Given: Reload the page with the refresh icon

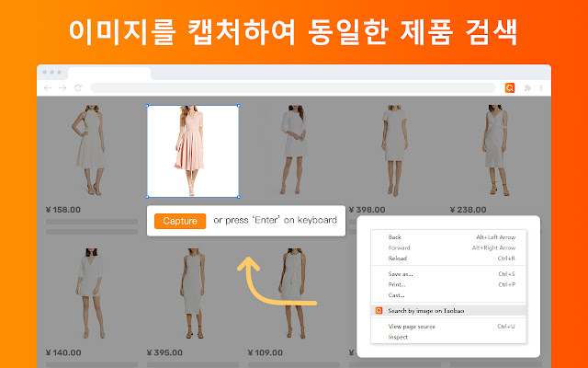Looking at the screenshot, I should 78,88.
